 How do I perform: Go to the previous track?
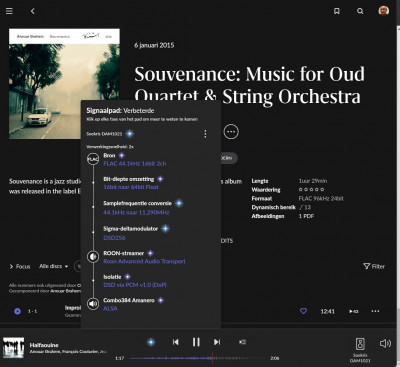[x=176, y=342]
